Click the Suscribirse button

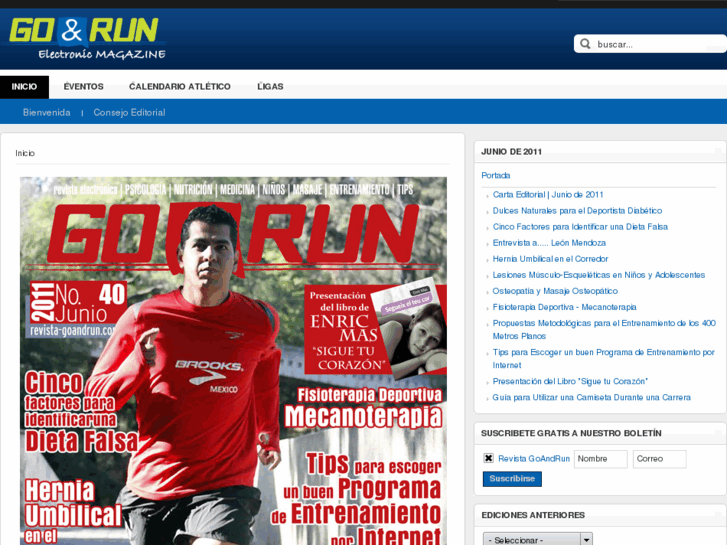pyautogui.click(x=512, y=479)
